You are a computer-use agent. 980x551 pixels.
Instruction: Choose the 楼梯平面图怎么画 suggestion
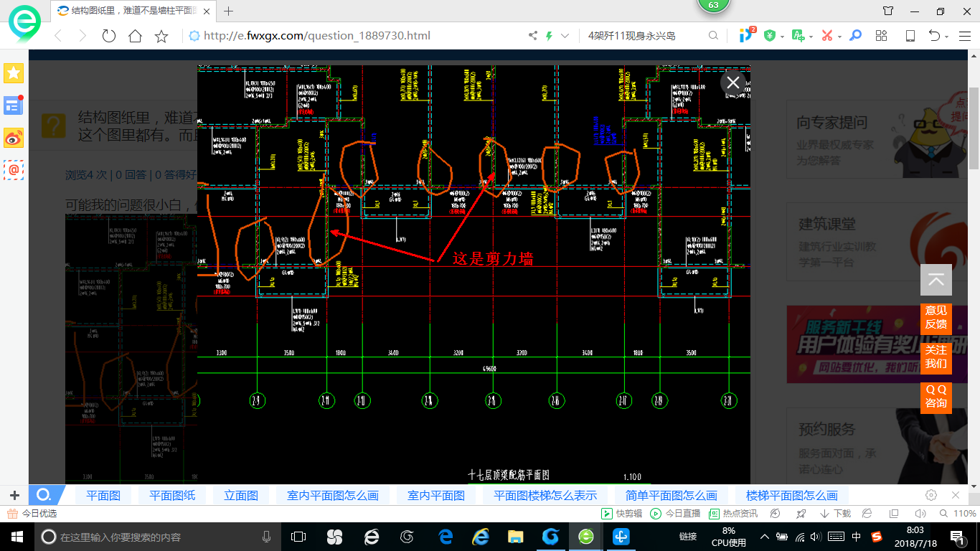(x=792, y=495)
